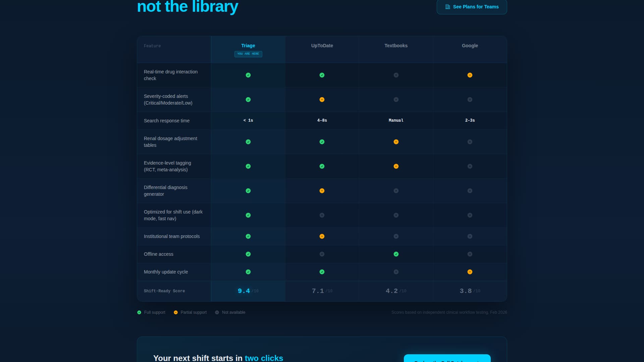The width and height of the screenshot is (644, 362).
Task: Click the green Full support legend icon
Action: point(139,312)
